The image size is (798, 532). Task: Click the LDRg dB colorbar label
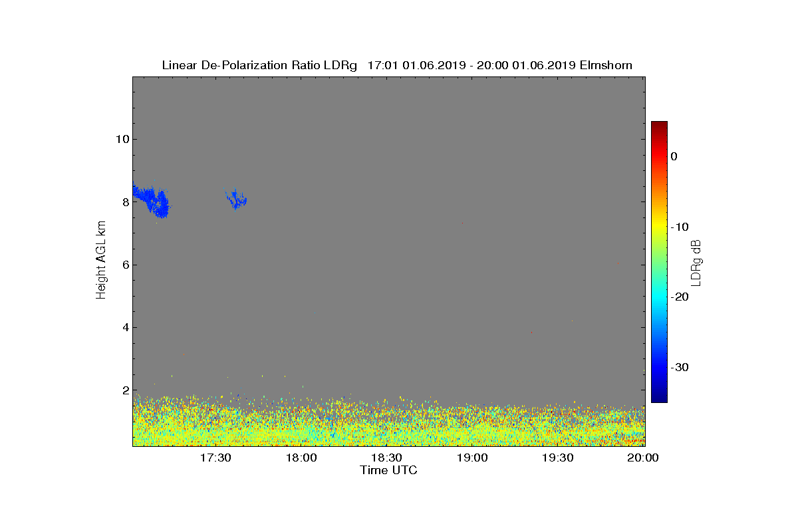(x=696, y=261)
